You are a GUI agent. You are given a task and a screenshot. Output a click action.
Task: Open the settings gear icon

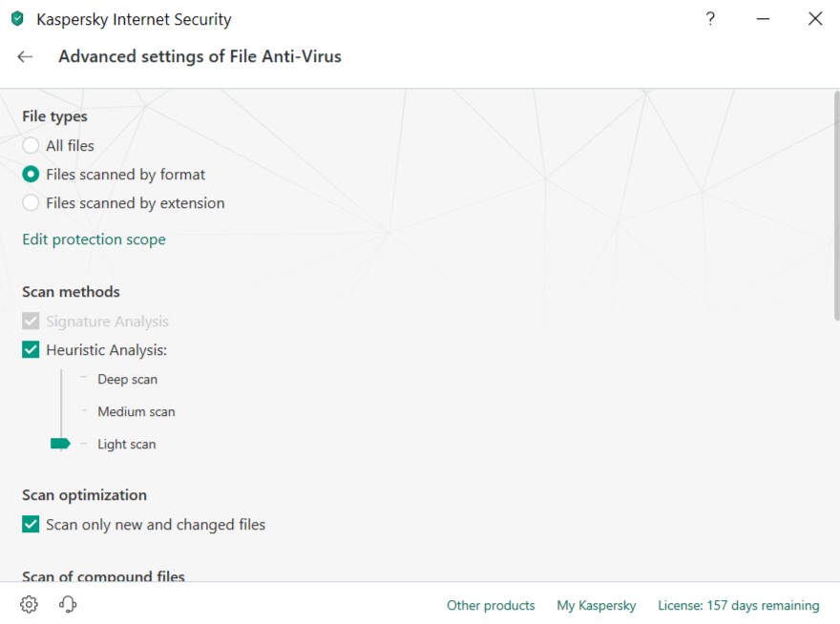(30, 605)
